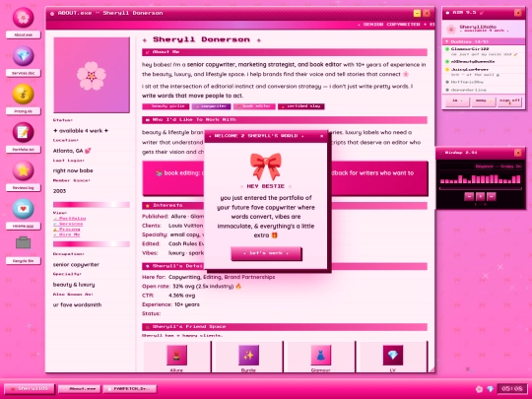Click the Allure lipstick friend icon
The width and height of the screenshot is (532, 399).
pos(176,355)
